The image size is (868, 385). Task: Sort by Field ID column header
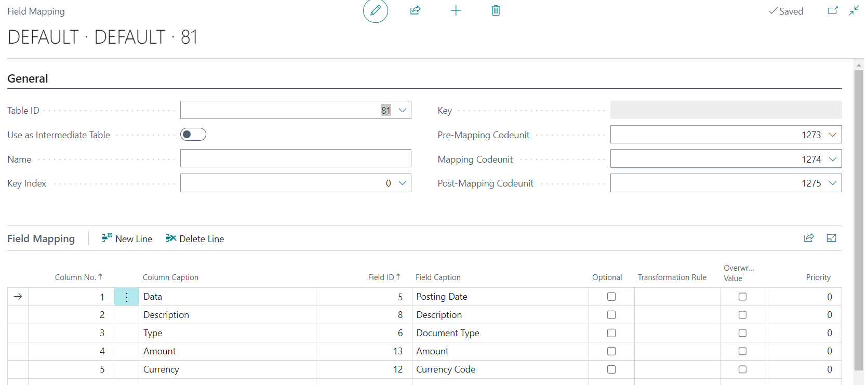click(384, 277)
